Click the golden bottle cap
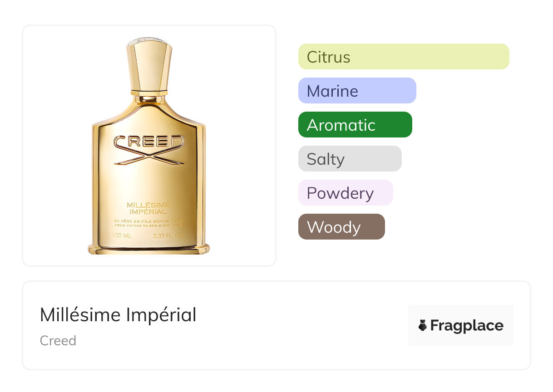The width and height of the screenshot is (553, 392). click(149, 65)
